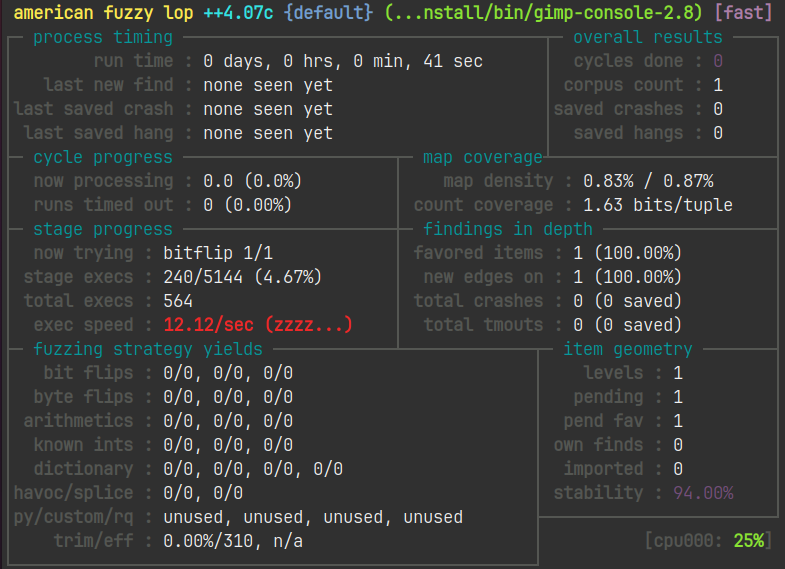Image resolution: width=785 pixels, height=569 pixels.
Task: Click the 'overall results' section heading
Action: point(648,37)
